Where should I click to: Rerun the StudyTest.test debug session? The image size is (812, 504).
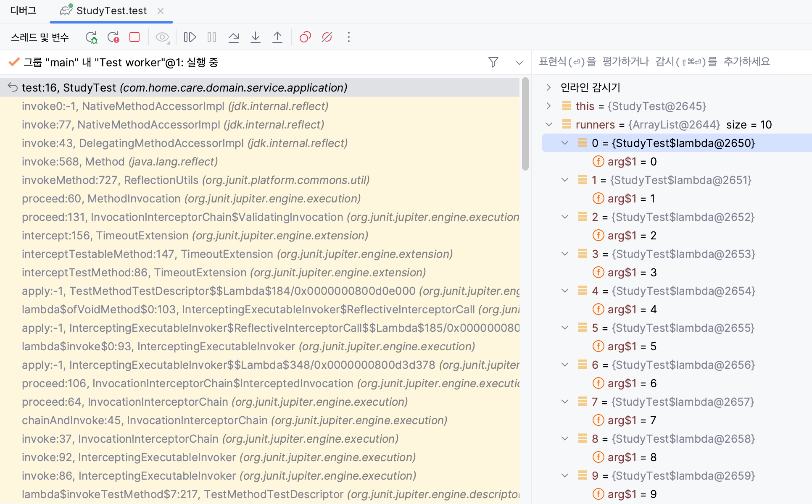[91, 37]
